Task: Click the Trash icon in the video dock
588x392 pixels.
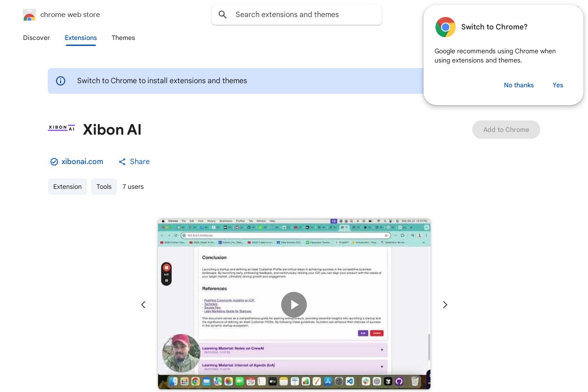Action: tap(415, 381)
